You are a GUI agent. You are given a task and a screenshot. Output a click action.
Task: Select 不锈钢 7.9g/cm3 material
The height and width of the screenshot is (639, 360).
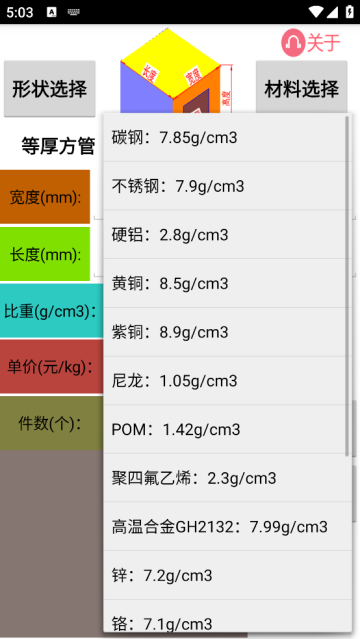[x=227, y=186]
